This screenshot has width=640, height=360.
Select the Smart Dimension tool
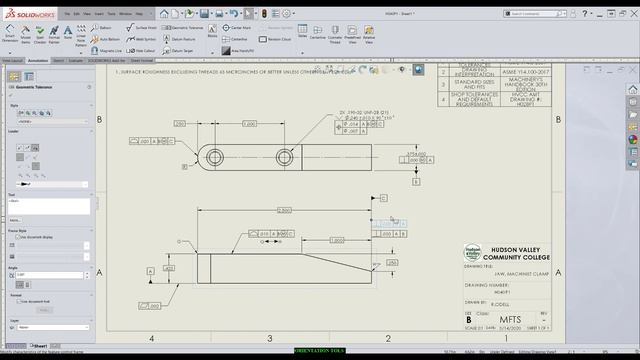click(x=10, y=33)
